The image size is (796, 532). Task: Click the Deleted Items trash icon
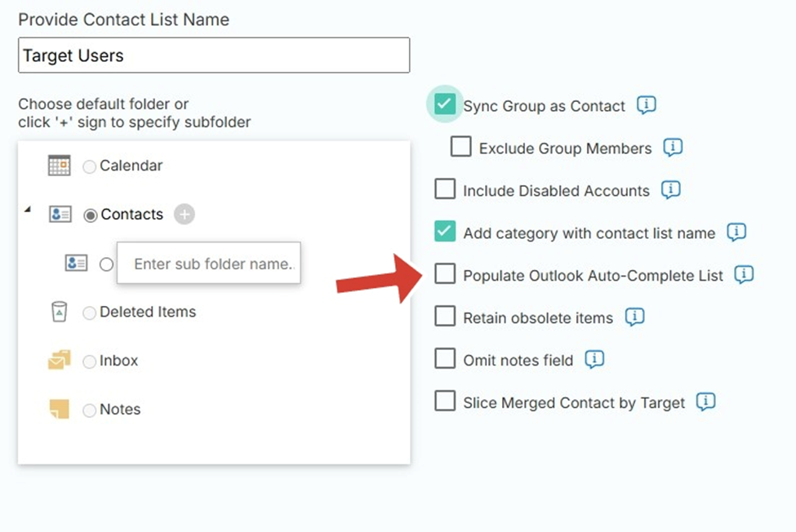(x=60, y=312)
